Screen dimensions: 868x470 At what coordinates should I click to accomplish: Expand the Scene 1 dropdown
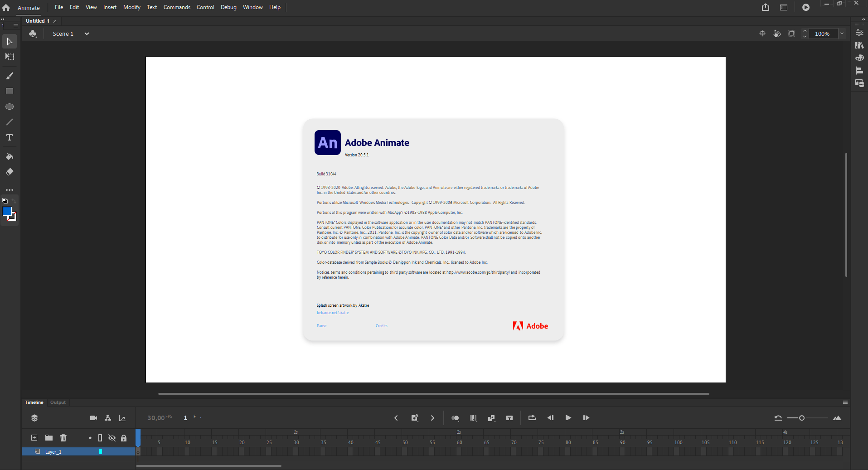click(87, 34)
